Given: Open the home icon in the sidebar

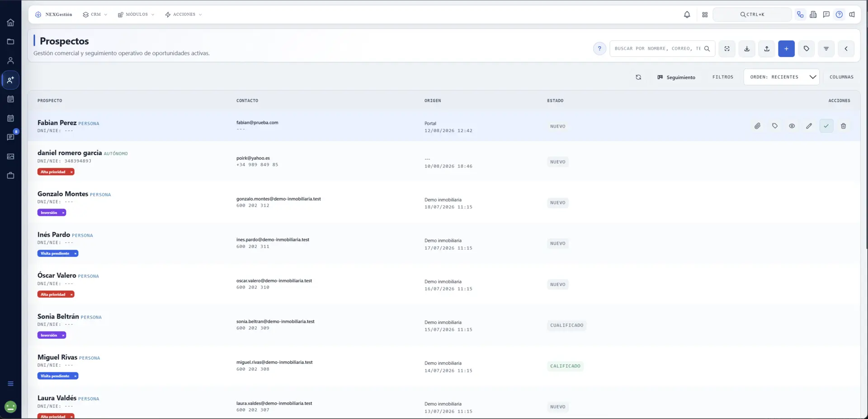Looking at the screenshot, I should tap(10, 23).
